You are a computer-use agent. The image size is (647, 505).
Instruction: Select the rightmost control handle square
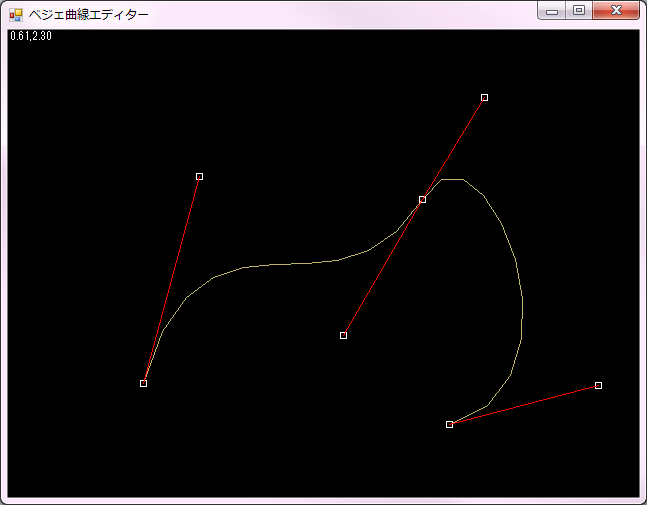click(x=598, y=385)
